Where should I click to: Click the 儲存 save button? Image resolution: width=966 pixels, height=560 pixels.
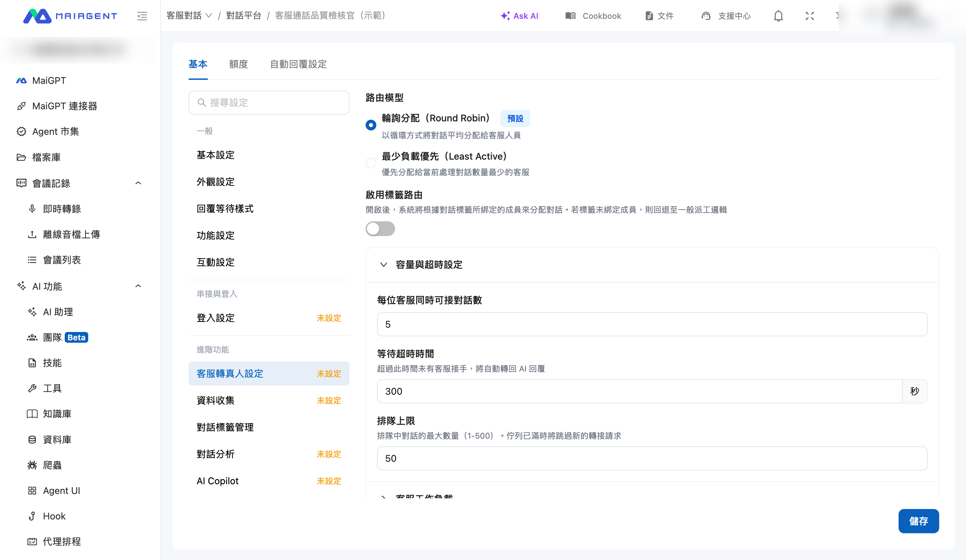(918, 521)
